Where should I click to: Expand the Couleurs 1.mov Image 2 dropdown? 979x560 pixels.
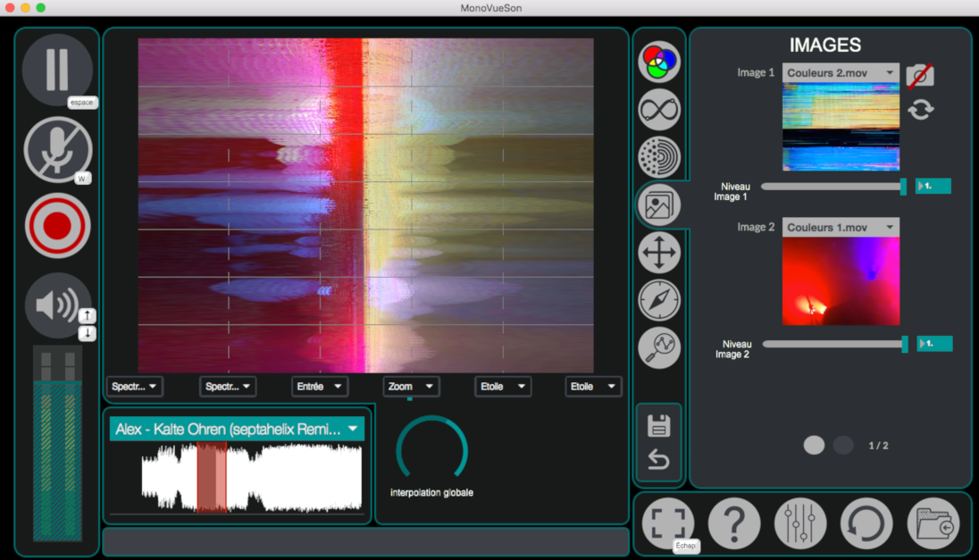[841, 228]
